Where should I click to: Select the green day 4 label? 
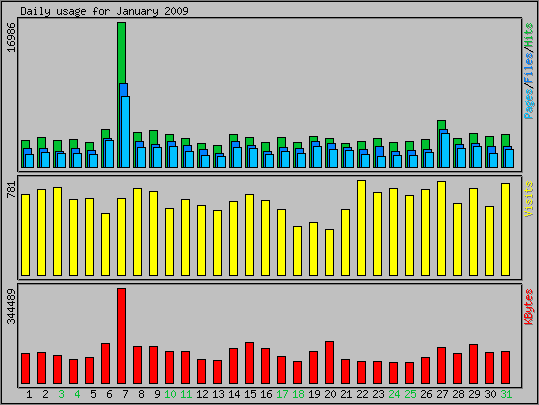[77, 394]
